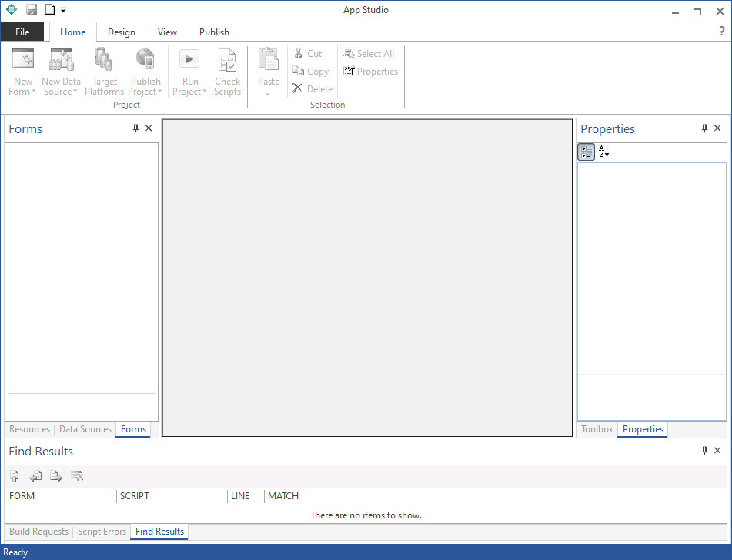Switch to the View ribbon tab
732x560 pixels.
click(x=167, y=32)
